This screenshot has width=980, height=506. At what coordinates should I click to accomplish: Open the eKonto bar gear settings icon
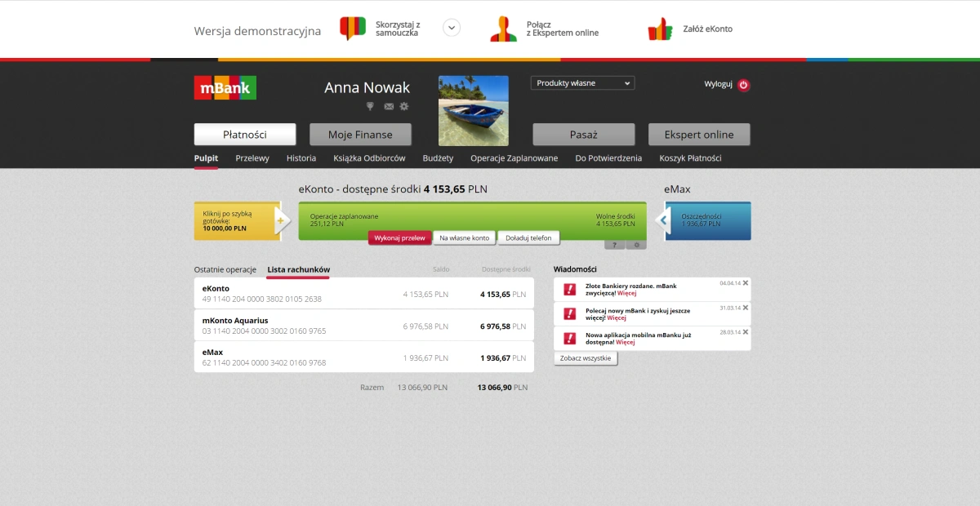(x=636, y=244)
